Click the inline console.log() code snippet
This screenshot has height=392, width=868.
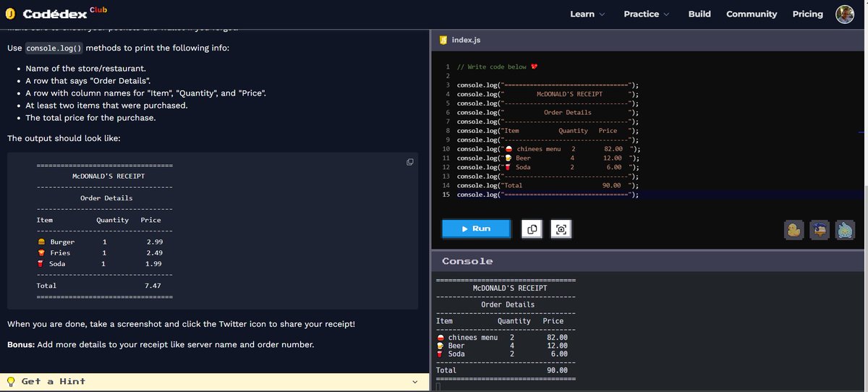[54, 48]
